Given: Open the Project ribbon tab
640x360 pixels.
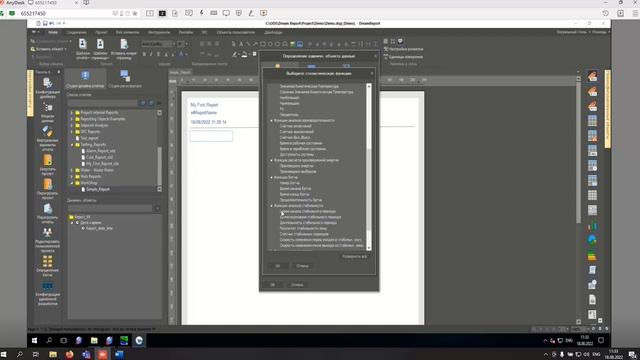Looking at the screenshot, I should (x=101, y=32).
